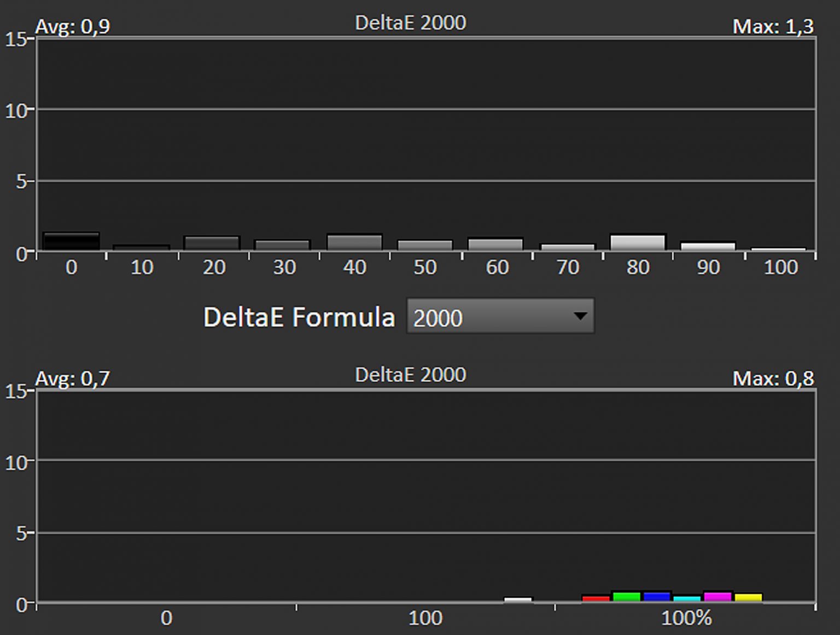The height and width of the screenshot is (635, 840).
Task: Select the 90% grayscale bar
Action: [x=708, y=246]
